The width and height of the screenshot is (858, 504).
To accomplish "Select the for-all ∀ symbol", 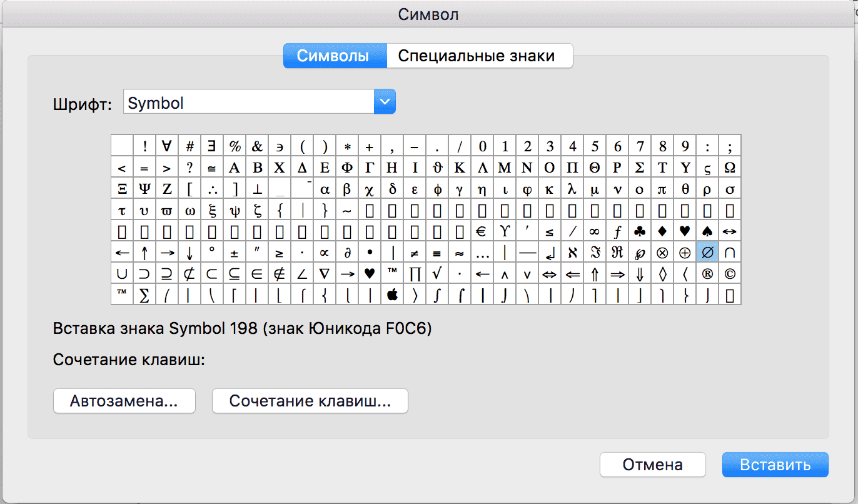I will [x=167, y=146].
